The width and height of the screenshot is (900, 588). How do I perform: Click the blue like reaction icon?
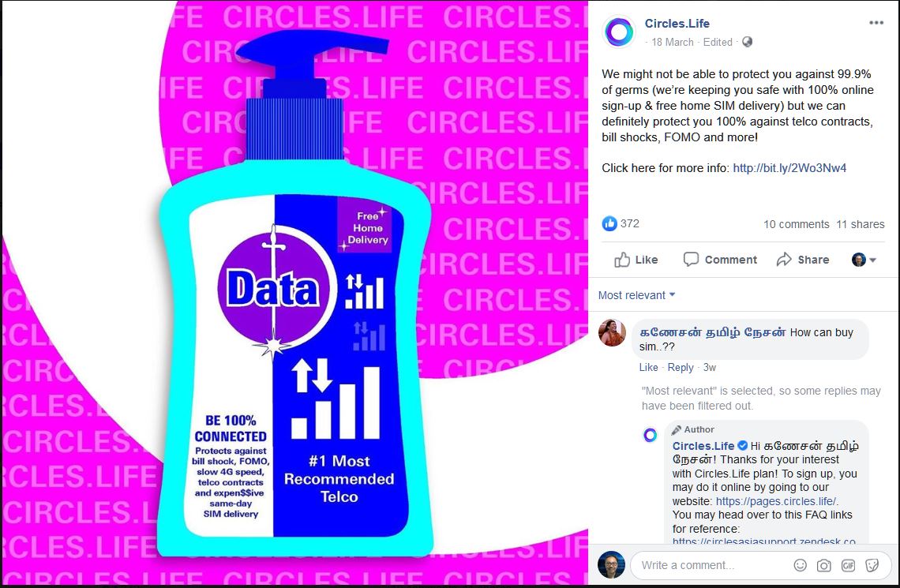tap(609, 223)
